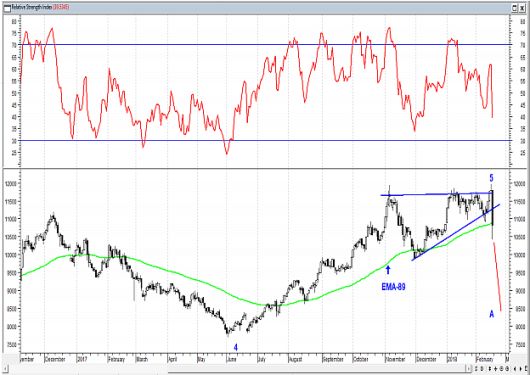Click the chart horizontal scrollbar track
Image resolution: width=530 pixels, height=375 pixels.
click(x=237, y=369)
